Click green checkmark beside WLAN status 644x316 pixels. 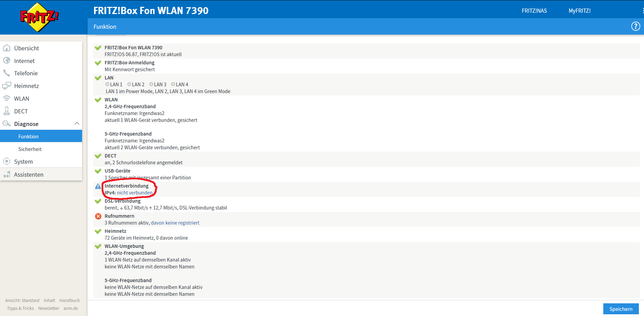coord(98,100)
